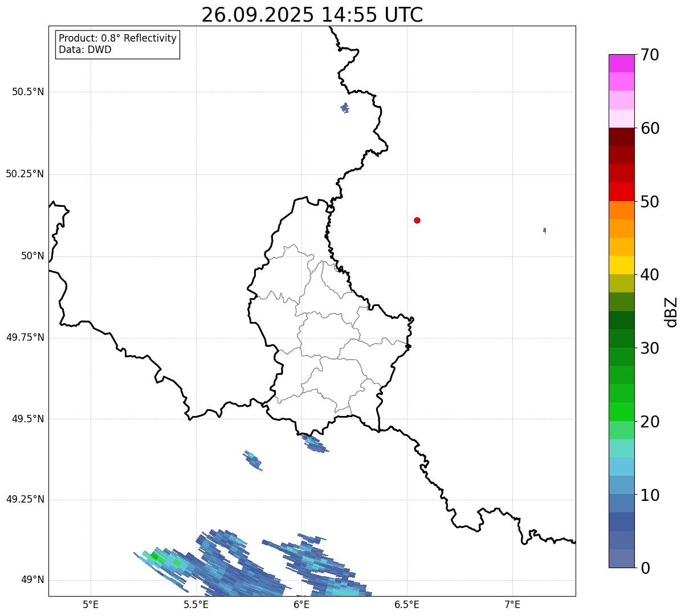Click the echo patch south of Luxembourg border

(314, 443)
